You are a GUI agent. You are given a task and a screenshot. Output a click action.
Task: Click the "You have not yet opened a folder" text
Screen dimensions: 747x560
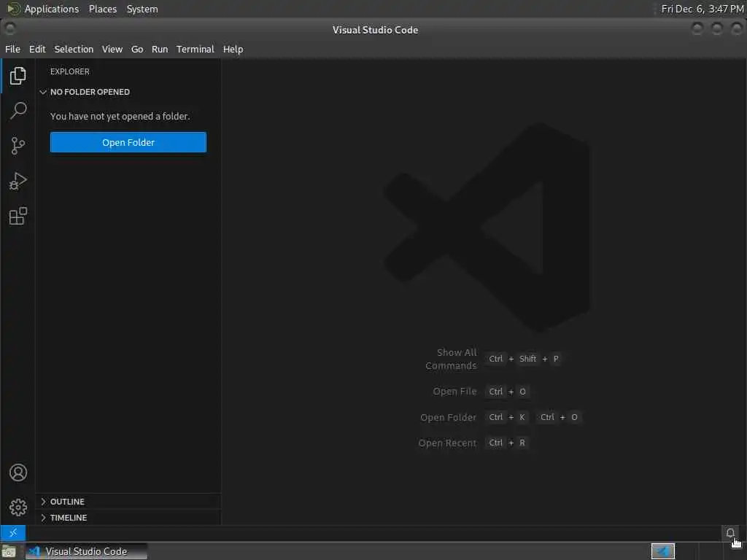click(x=120, y=116)
